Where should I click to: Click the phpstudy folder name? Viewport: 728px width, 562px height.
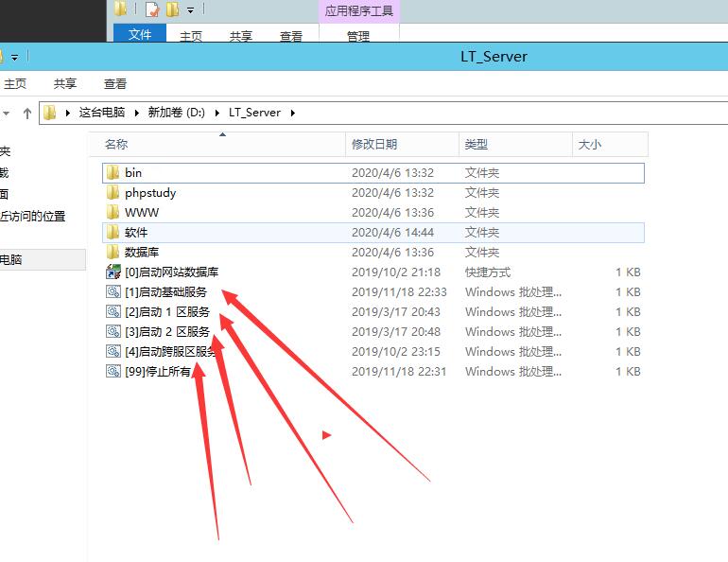pyautogui.click(x=150, y=193)
